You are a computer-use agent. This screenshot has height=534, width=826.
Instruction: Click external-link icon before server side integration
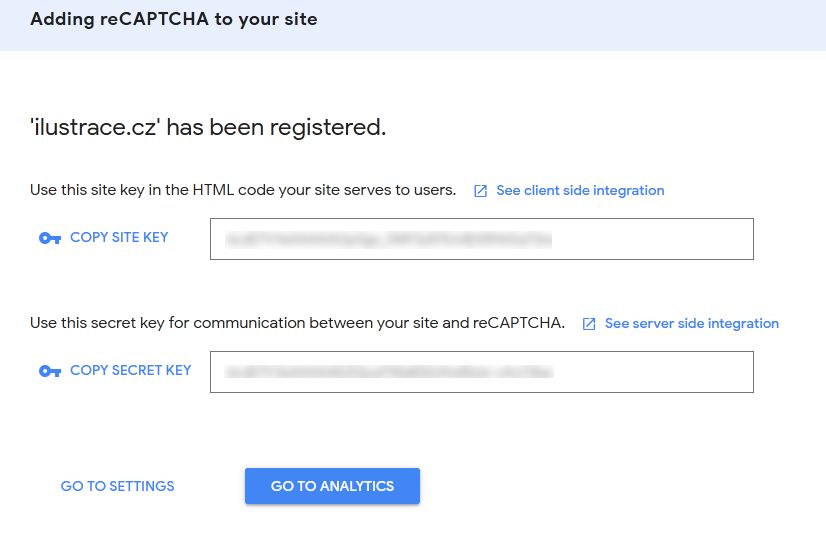tap(589, 324)
